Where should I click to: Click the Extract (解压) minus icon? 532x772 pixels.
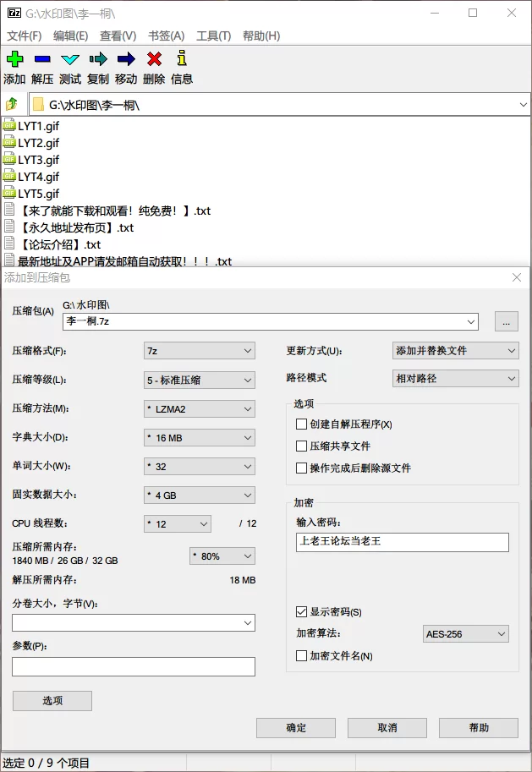42,59
